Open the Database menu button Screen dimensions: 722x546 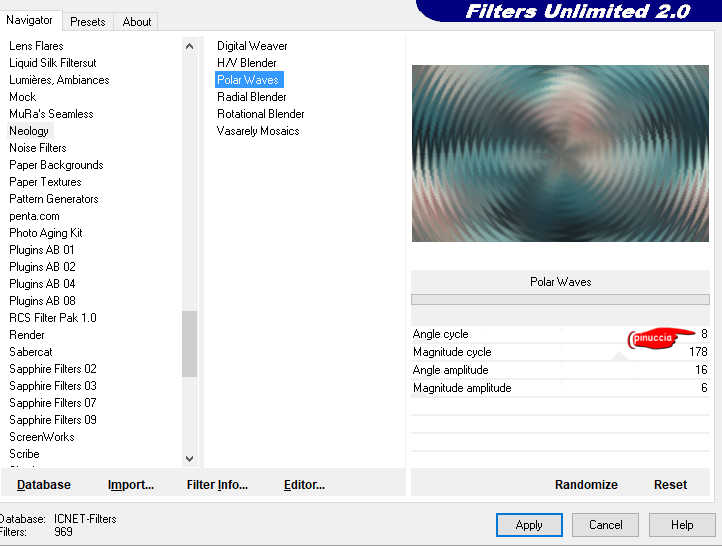coord(44,485)
